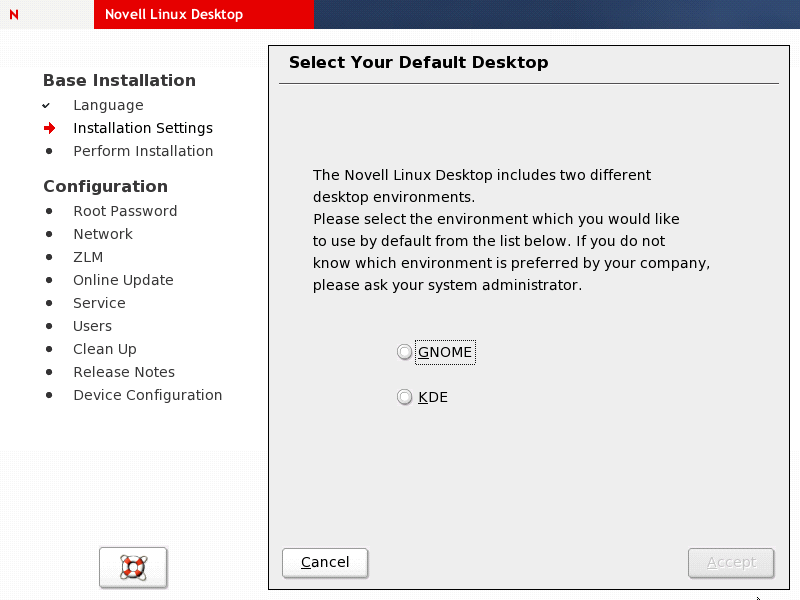Click the Service configuration item
Screen dimensions: 800x600
(99, 303)
